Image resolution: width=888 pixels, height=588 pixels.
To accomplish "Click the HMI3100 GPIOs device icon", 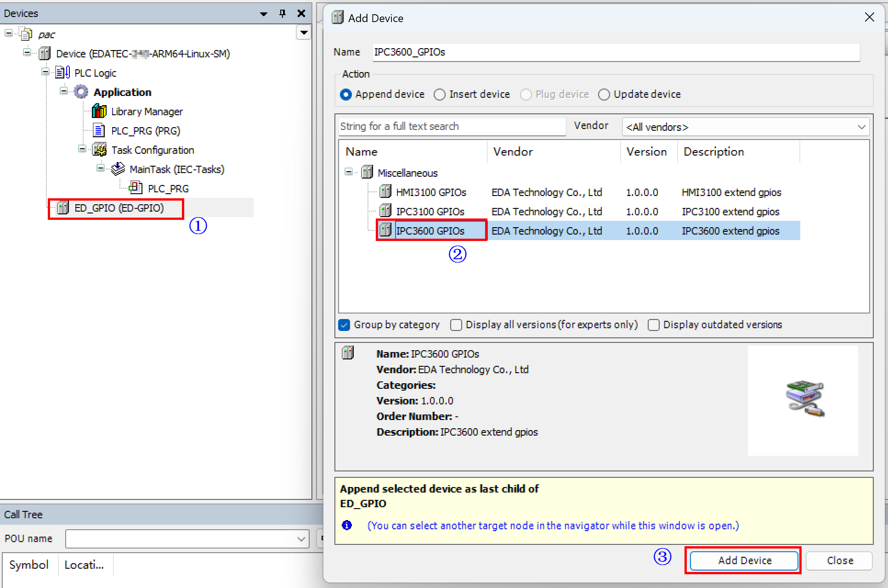I will click(x=385, y=192).
